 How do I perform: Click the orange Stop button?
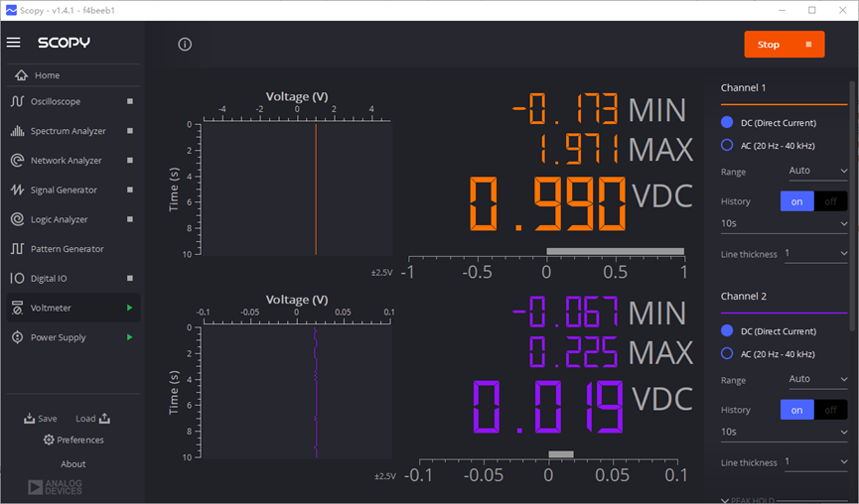[784, 45]
